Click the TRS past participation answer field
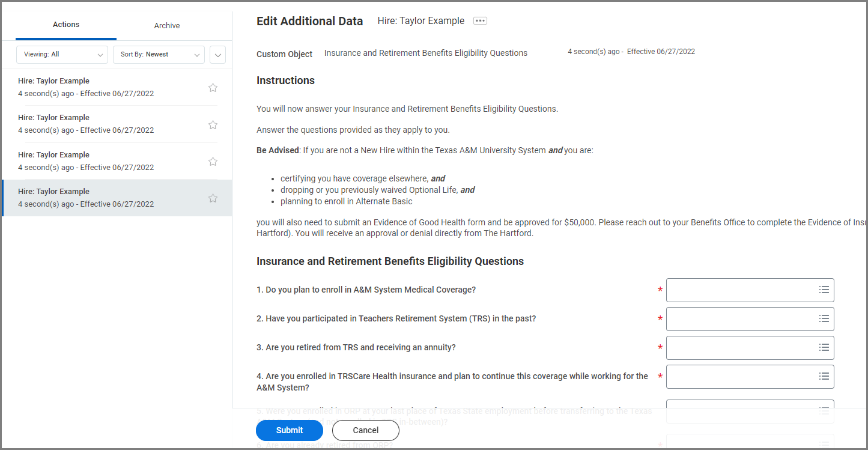The height and width of the screenshot is (450, 868). [x=741, y=318]
